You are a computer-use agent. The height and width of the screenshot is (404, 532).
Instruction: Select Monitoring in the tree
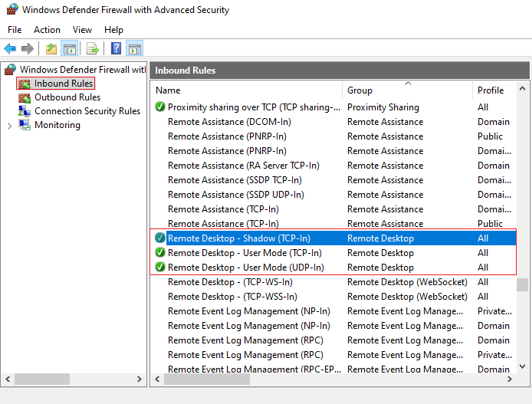(57, 125)
